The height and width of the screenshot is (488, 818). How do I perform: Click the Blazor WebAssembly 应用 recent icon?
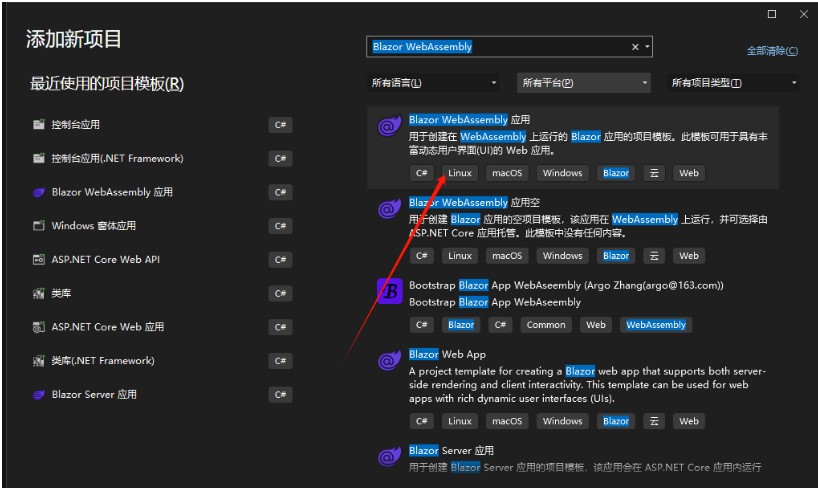point(39,192)
